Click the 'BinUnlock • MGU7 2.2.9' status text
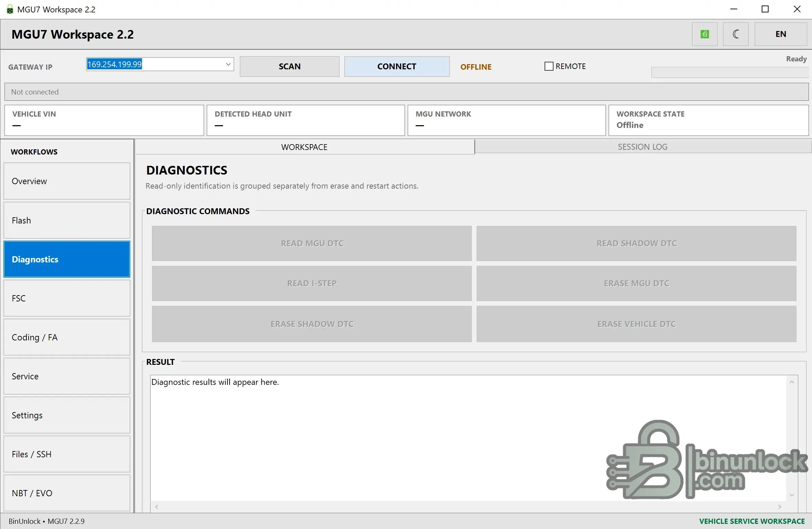This screenshot has height=529, width=812. pyautogui.click(x=47, y=521)
